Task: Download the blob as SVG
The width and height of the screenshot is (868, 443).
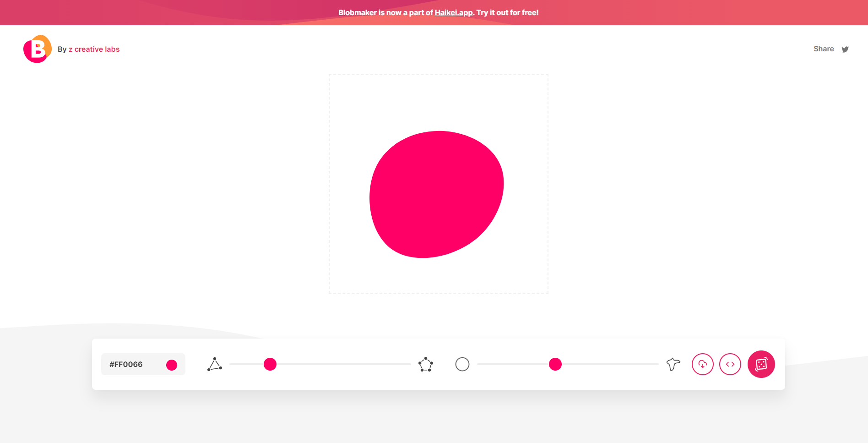Action: pyautogui.click(x=703, y=364)
